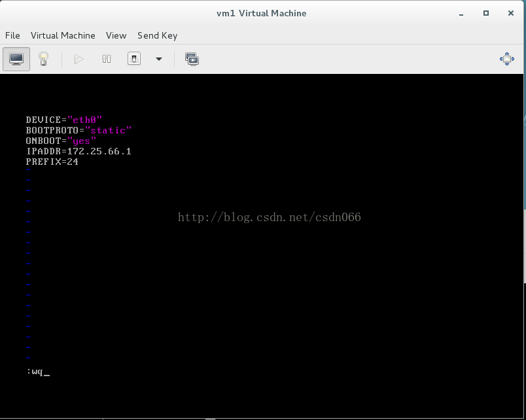This screenshot has width=526, height=420.
Task: Open virtual hardware details (lightbulb icon)
Action: pos(43,60)
